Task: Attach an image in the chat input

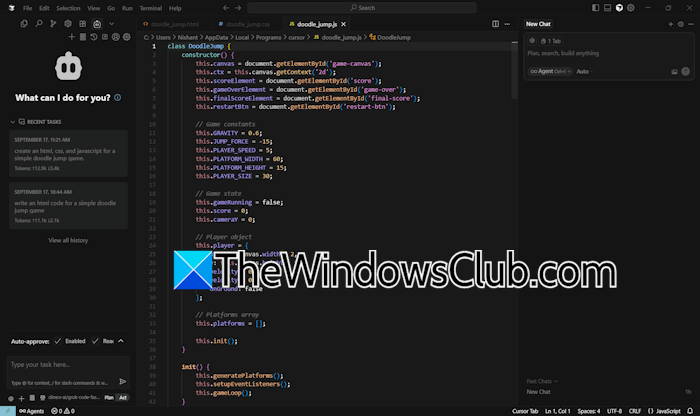Action: (x=675, y=71)
